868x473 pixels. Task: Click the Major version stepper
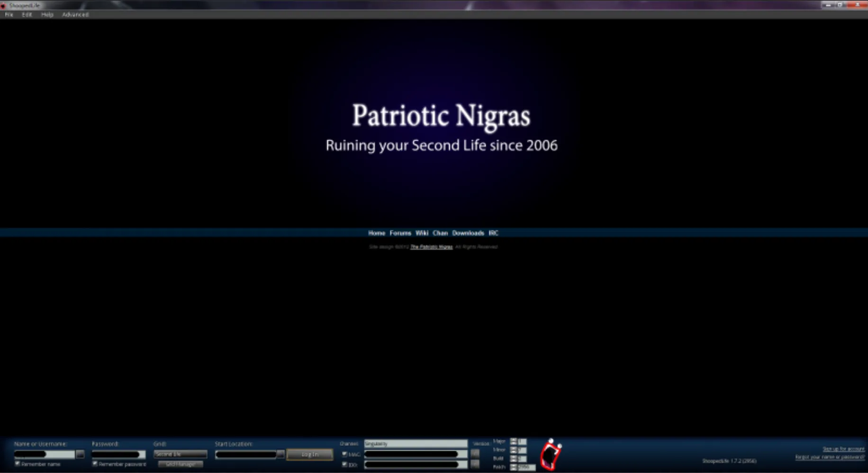click(x=513, y=441)
